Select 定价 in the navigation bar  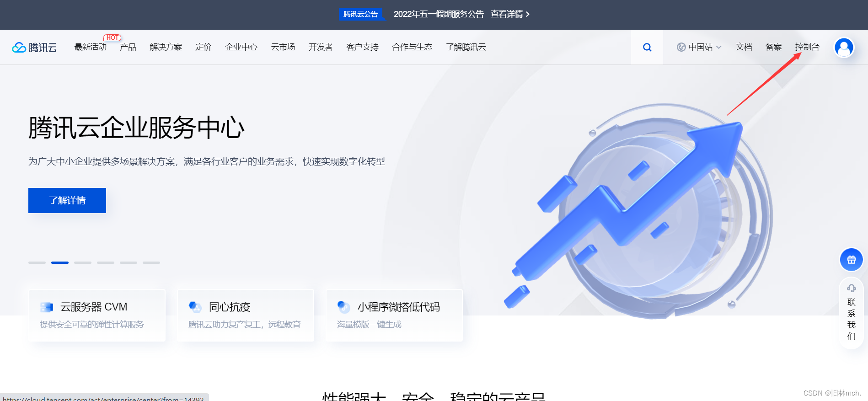[x=204, y=47]
